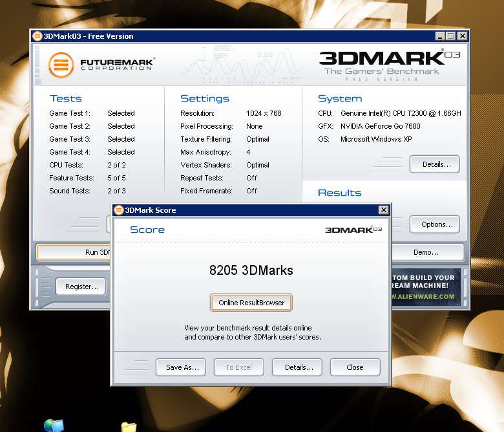Click the Tests section heading
This screenshot has height=432, width=504.
65,98
